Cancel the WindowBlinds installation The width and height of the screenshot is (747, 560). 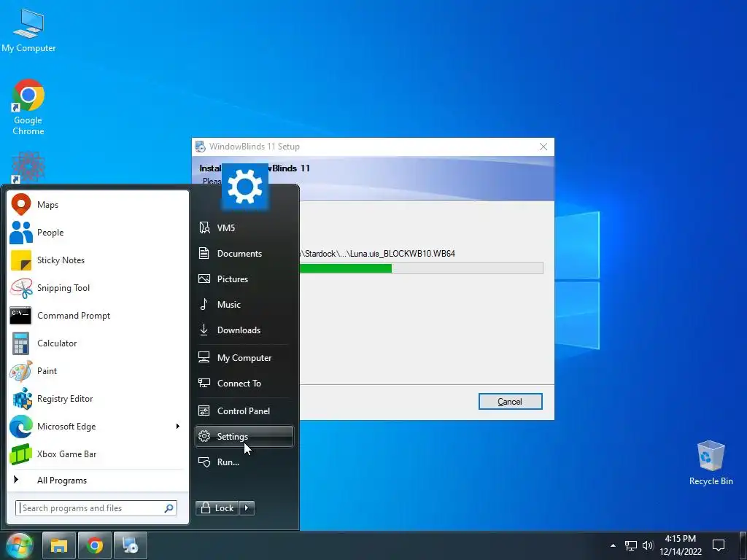(x=510, y=402)
